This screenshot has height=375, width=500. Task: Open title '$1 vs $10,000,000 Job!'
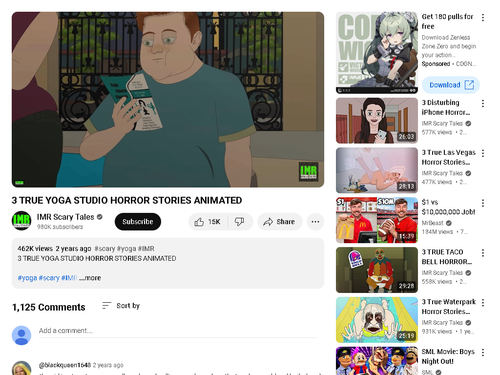tap(448, 207)
